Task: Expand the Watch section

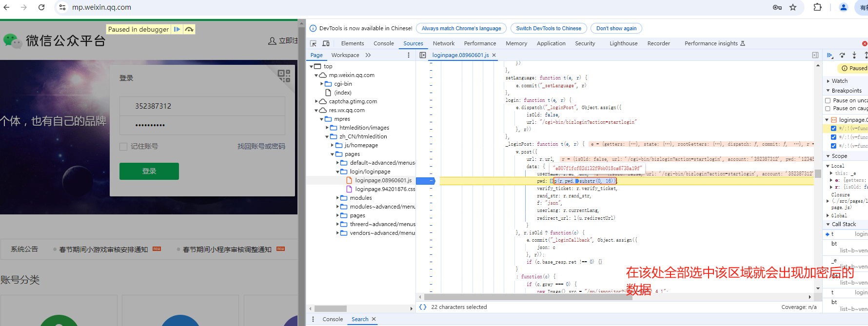Action: point(840,81)
